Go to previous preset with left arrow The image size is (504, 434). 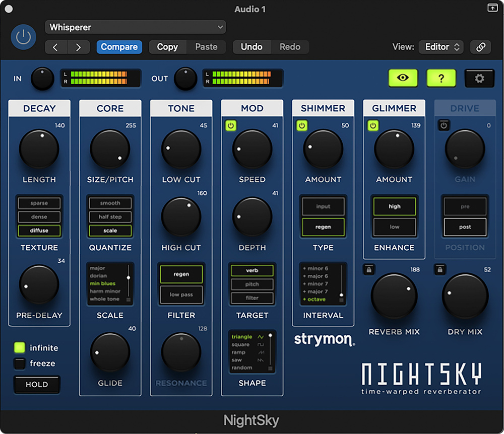(x=56, y=47)
